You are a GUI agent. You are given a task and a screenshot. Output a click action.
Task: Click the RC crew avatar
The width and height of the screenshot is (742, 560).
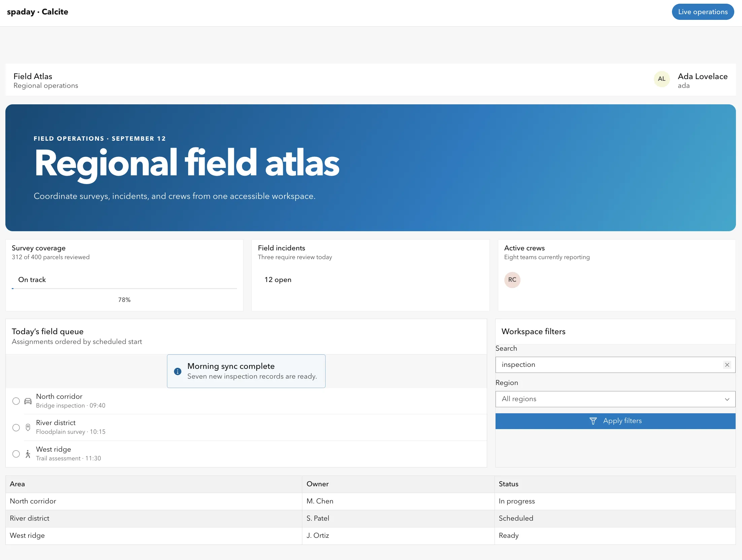(x=512, y=280)
